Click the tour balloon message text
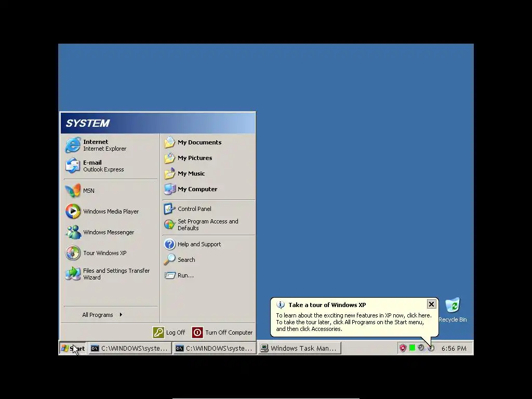532x399 pixels. tap(353, 322)
